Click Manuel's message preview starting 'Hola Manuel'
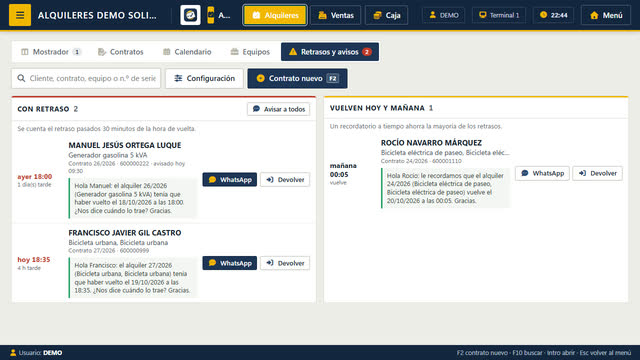 pos(132,198)
